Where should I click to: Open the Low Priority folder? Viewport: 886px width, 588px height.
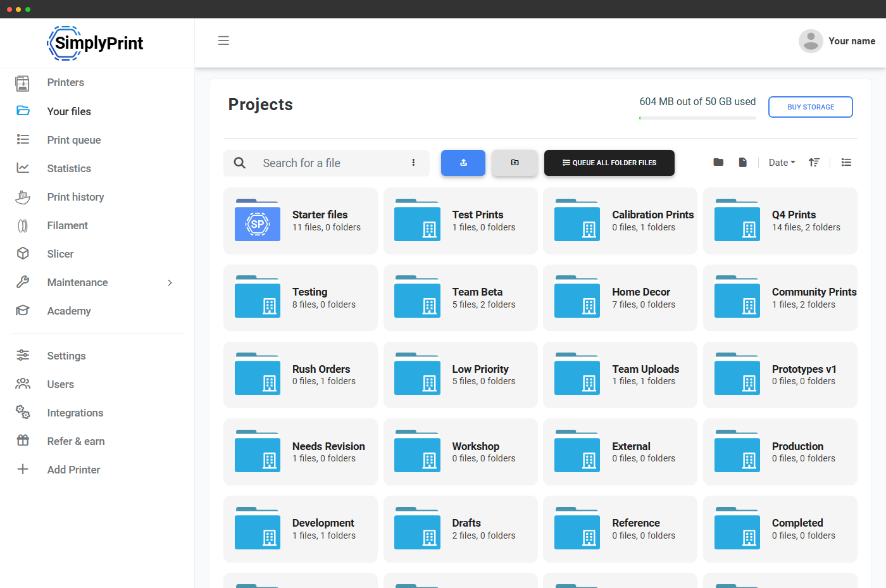[x=461, y=375]
